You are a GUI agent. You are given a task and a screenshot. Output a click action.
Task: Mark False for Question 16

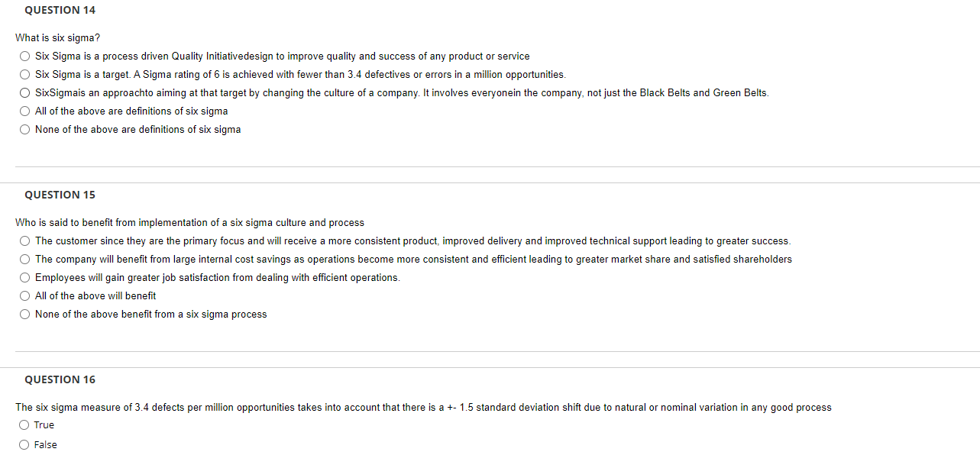[x=24, y=444]
